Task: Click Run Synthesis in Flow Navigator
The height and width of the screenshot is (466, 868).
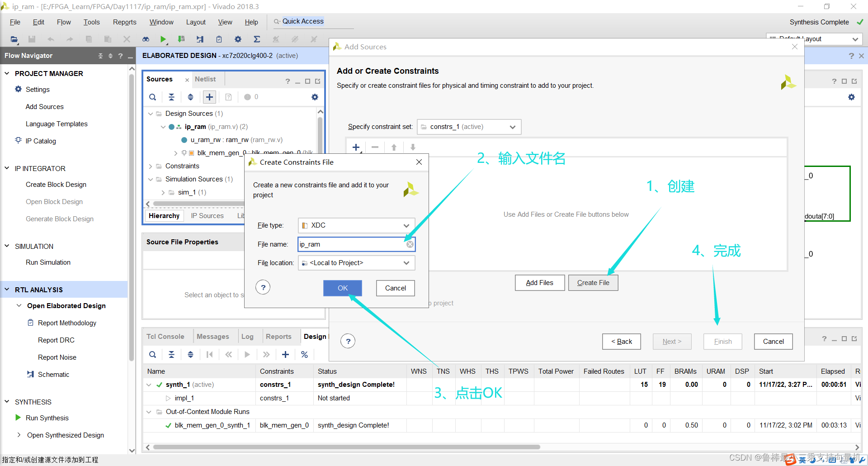Action: 47,418
